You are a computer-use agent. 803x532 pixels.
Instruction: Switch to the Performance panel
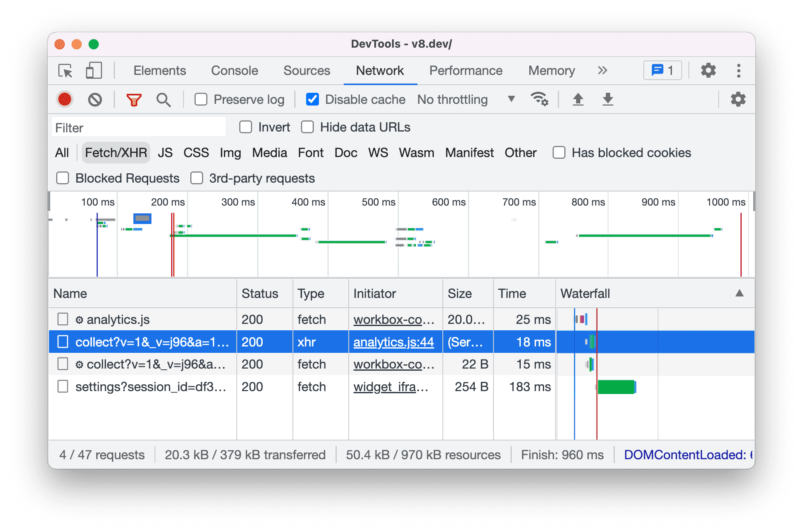466,71
